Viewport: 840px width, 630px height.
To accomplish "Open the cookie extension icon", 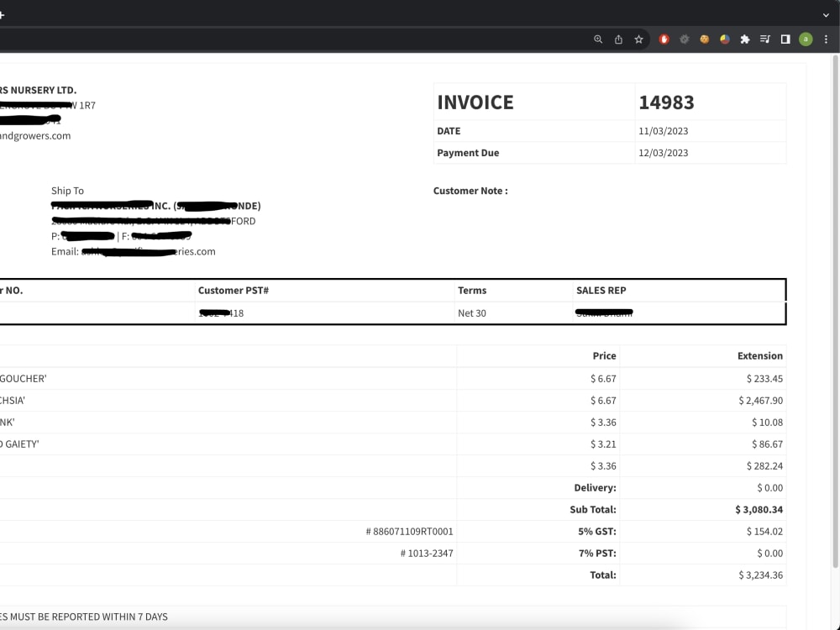I will [x=705, y=39].
